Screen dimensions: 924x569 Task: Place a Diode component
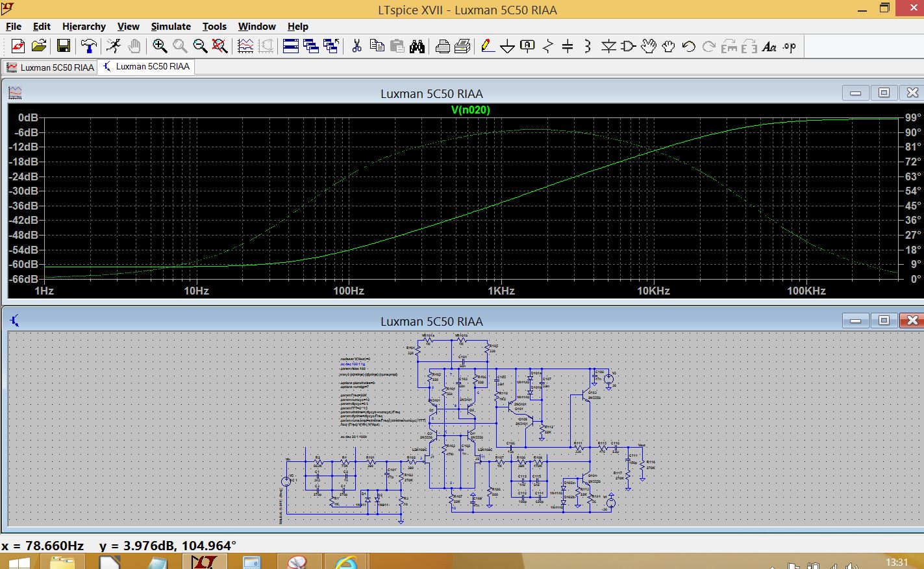tap(608, 46)
